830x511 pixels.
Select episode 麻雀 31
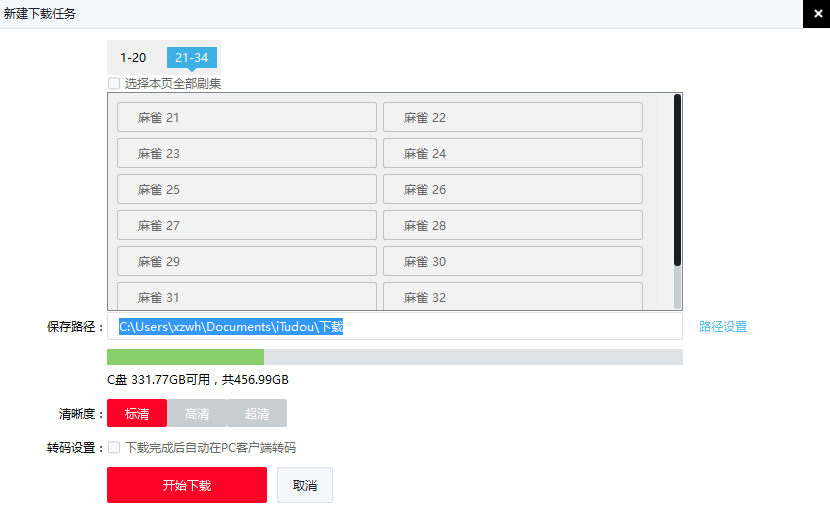point(247,297)
